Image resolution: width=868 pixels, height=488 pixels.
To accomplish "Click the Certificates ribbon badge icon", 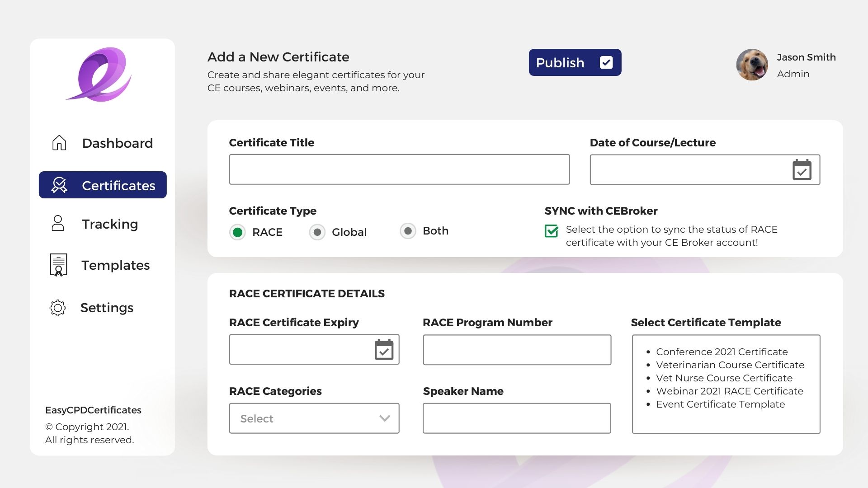I will [59, 185].
